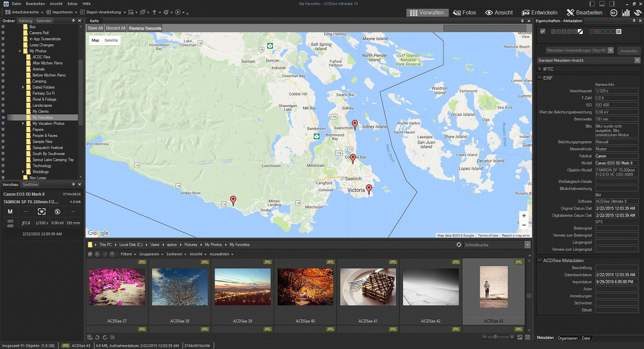
Task: Toggle the bottom panel layout icon
Action: [602, 4]
